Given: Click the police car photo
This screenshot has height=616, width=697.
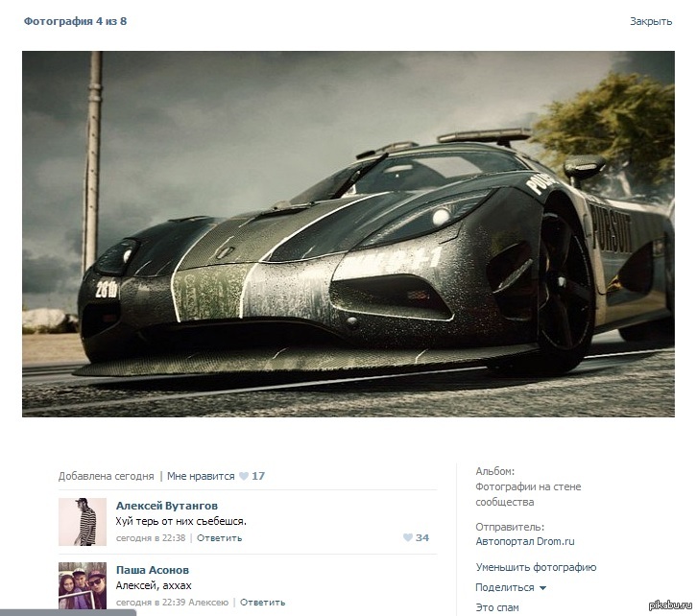Looking at the screenshot, I should 348,233.
